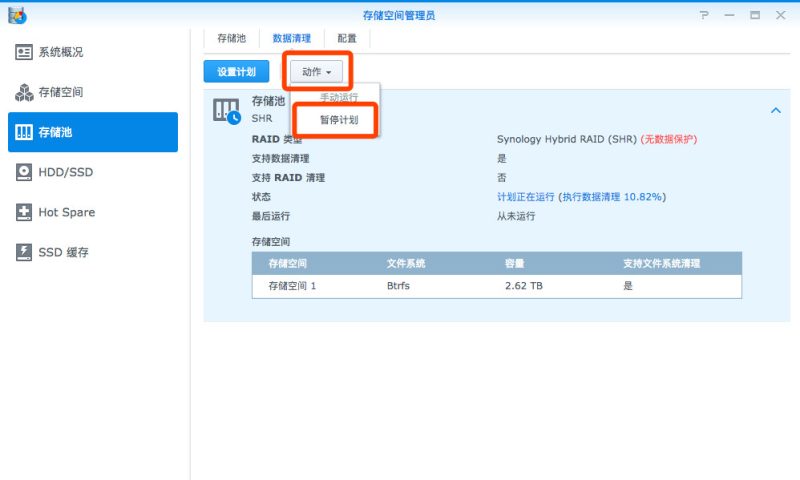
Task: Click the 支持文件系统清理 column header
Action: coord(662,264)
